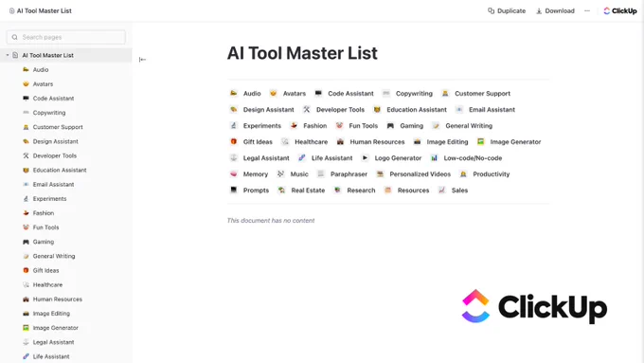
Task: Open Healthcare page in sidebar
Action: pyautogui.click(x=47, y=284)
